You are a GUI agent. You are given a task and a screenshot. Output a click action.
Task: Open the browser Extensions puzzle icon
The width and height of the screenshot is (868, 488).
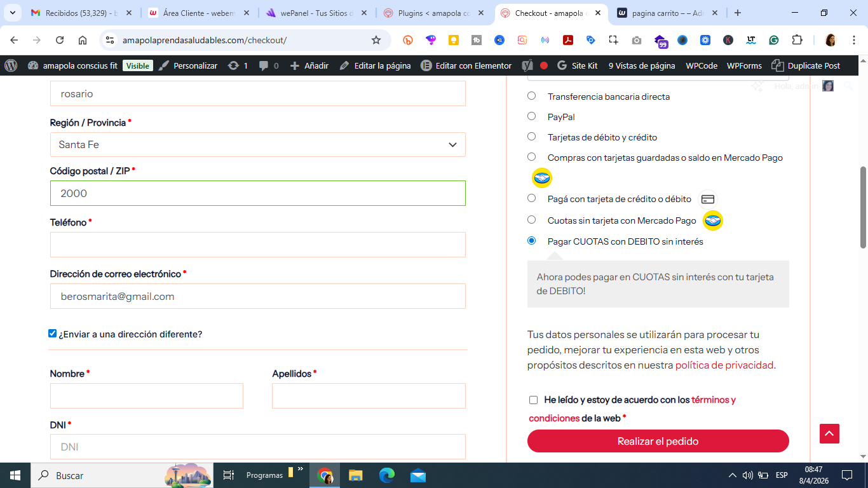[x=797, y=40]
